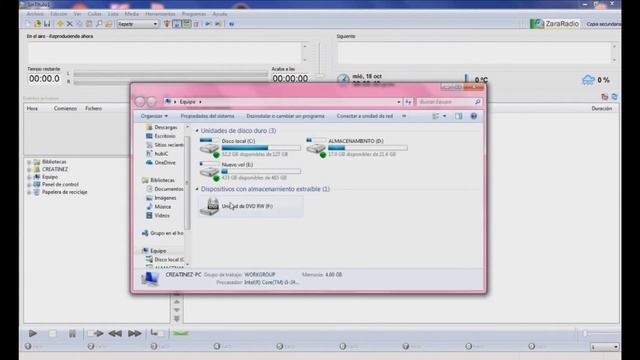Expand CREATINEZ node in ZaraRadio file tree

coord(29,169)
